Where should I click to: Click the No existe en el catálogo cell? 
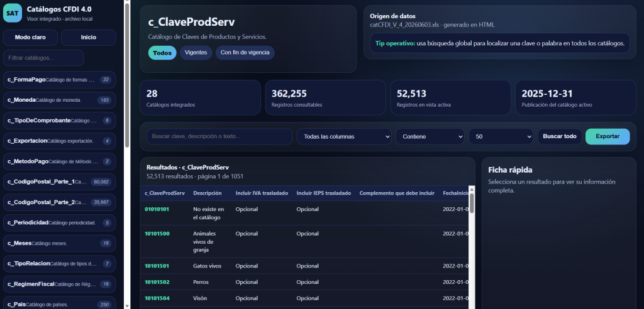pyautogui.click(x=209, y=214)
